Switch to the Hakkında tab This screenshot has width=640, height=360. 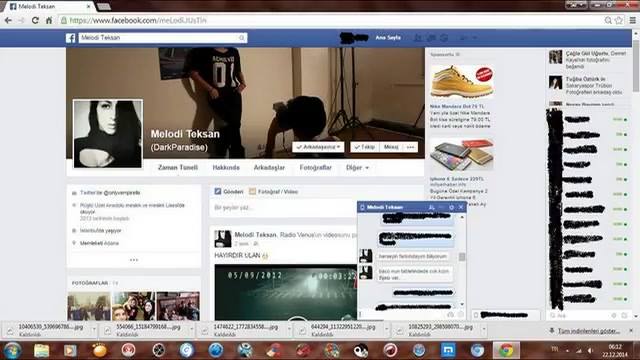pyautogui.click(x=226, y=168)
